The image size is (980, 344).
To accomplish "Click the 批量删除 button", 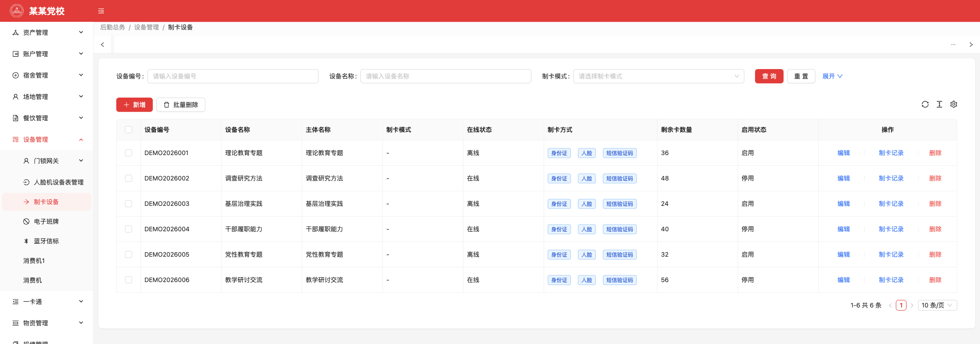I will click(x=181, y=105).
